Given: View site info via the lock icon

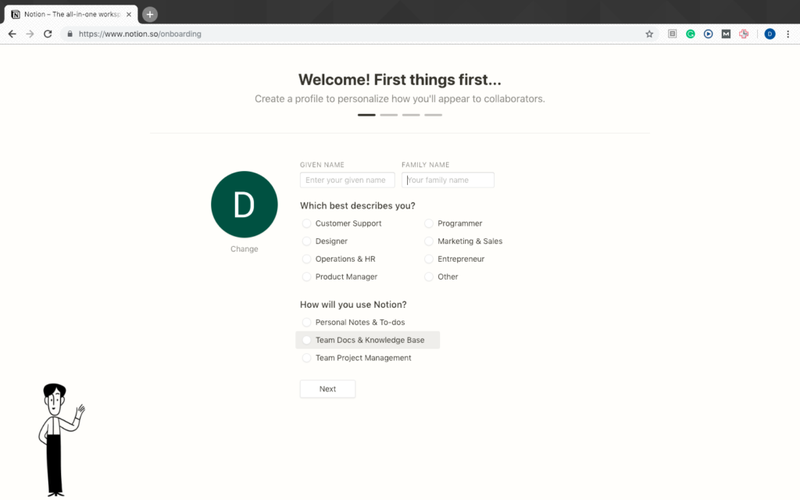Looking at the screenshot, I should (70, 34).
